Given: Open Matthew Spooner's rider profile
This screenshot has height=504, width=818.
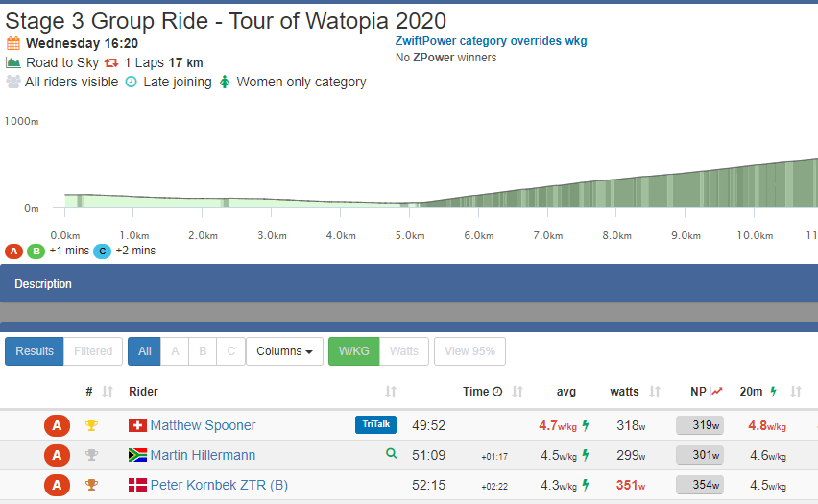Looking at the screenshot, I should [x=203, y=425].
